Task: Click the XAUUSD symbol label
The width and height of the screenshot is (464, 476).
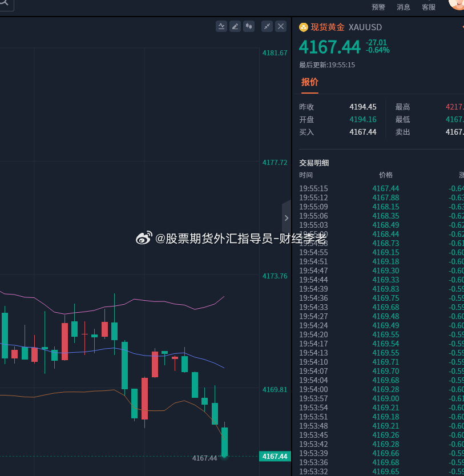Action: [x=365, y=27]
